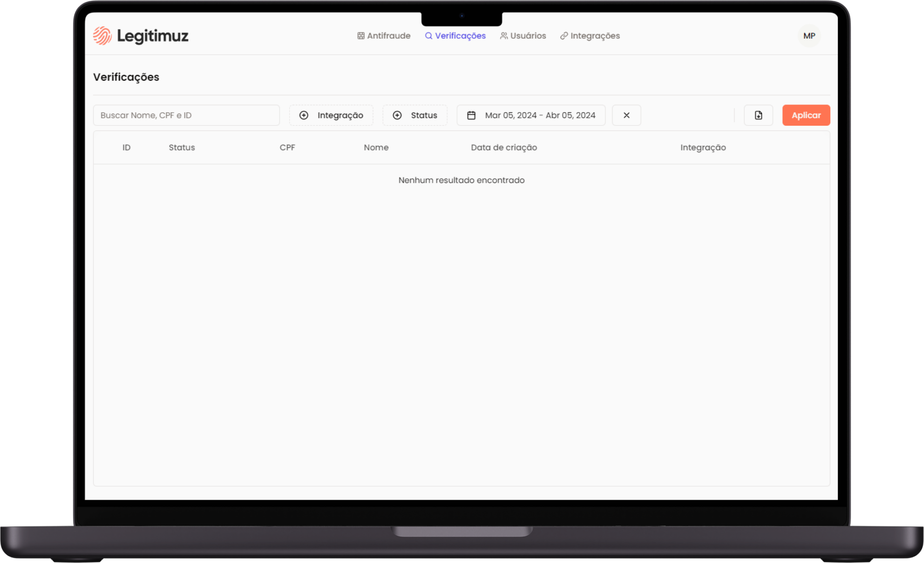This screenshot has height=563, width=924.
Task: Click the Data de criação column header
Action: coord(504,148)
